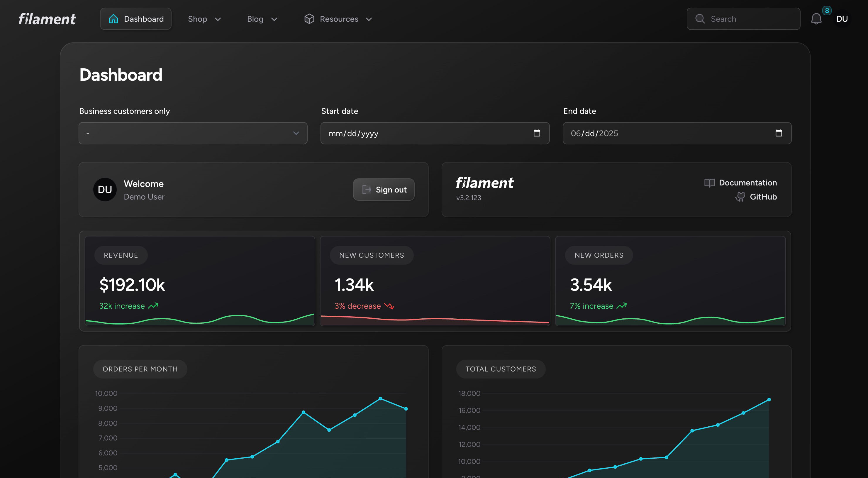Click the ORDERS PER MONTH chart heading
The height and width of the screenshot is (478, 868).
140,369
